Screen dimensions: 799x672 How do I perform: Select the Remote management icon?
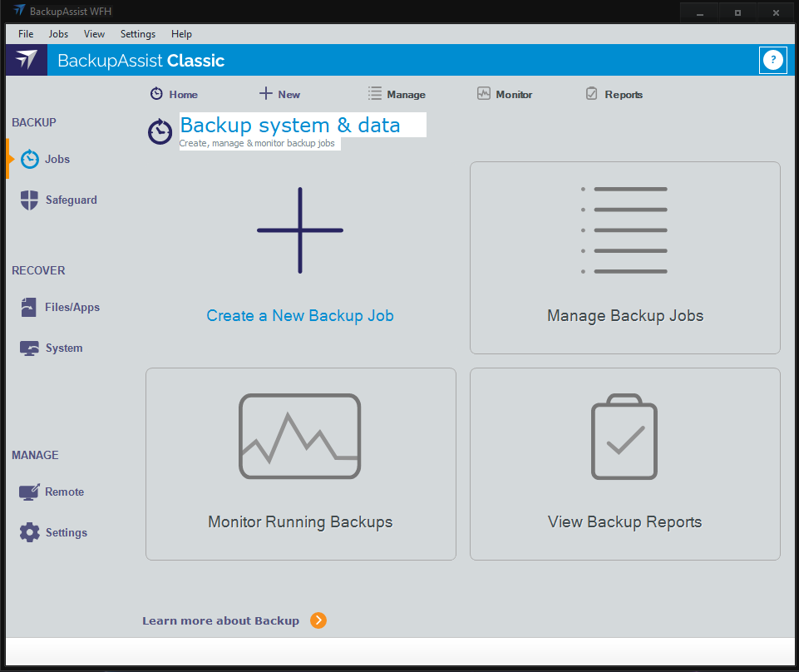tap(29, 492)
